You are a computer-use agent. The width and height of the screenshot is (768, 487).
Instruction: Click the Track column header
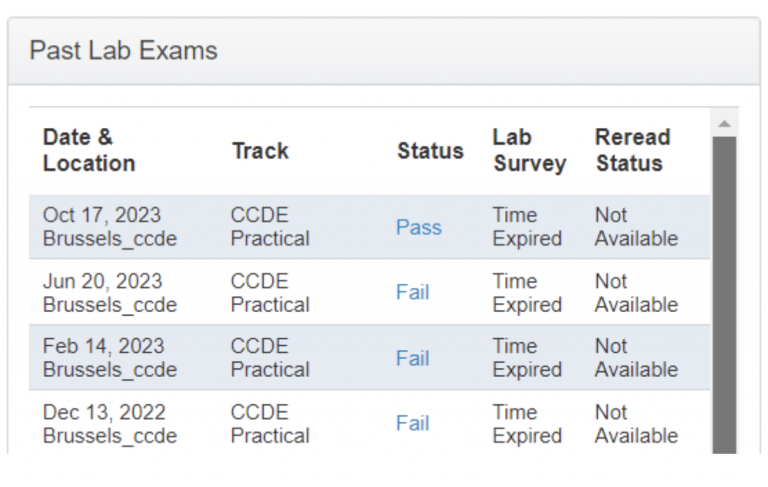click(260, 151)
